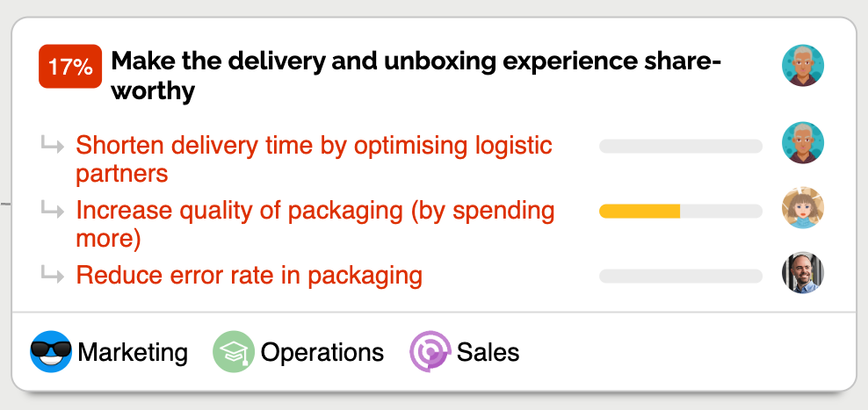
Task: Click the progress bar for 'Shorten delivery time'
Action: pos(680,147)
